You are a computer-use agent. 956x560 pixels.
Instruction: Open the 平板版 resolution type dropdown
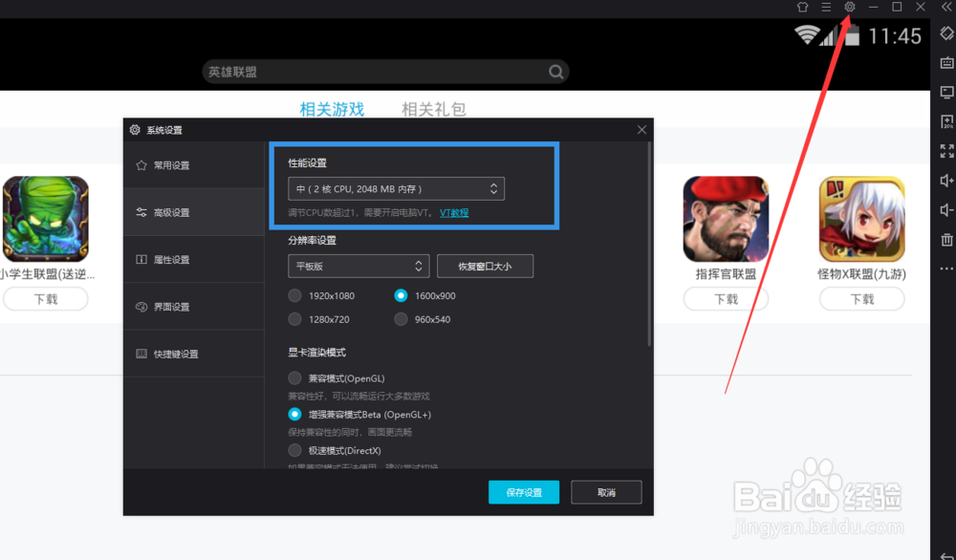[358, 266]
